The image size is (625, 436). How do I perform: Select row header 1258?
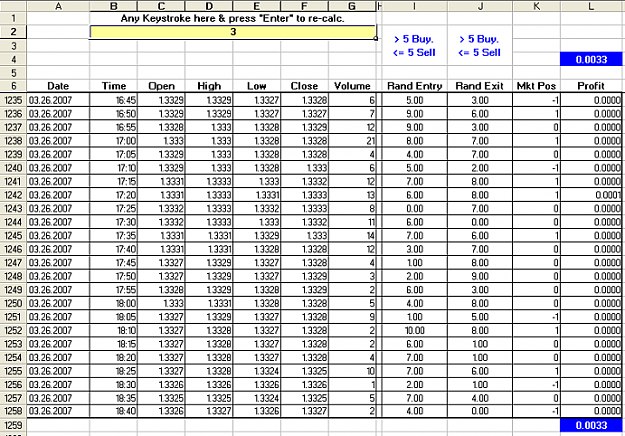pyautogui.click(x=13, y=411)
